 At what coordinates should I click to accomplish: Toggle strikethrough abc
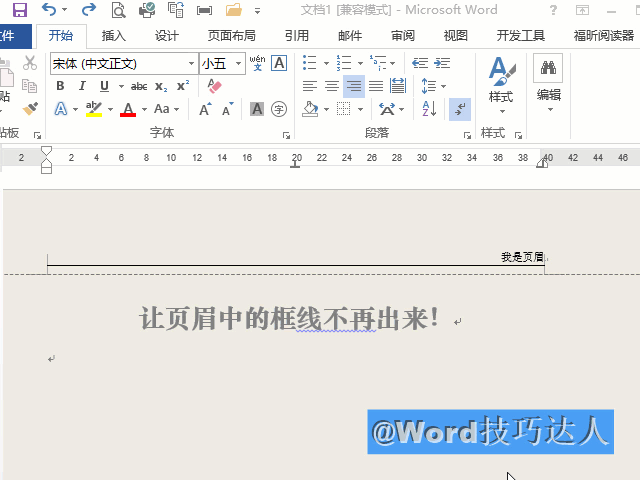point(139,87)
